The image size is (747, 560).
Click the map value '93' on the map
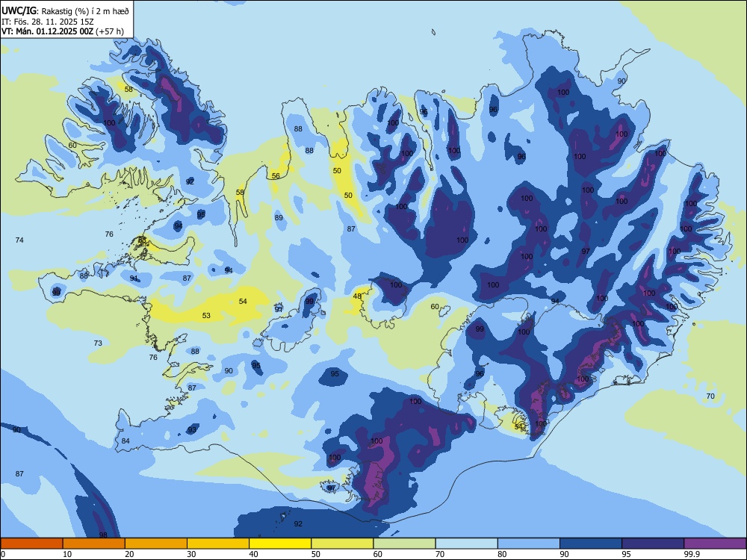(192, 429)
